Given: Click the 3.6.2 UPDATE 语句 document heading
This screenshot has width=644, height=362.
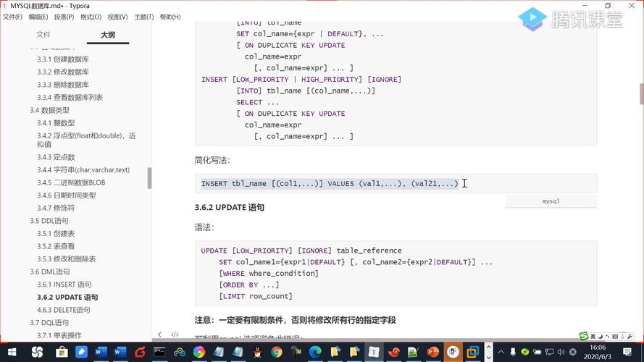Looking at the screenshot, I should coord(229,207).
